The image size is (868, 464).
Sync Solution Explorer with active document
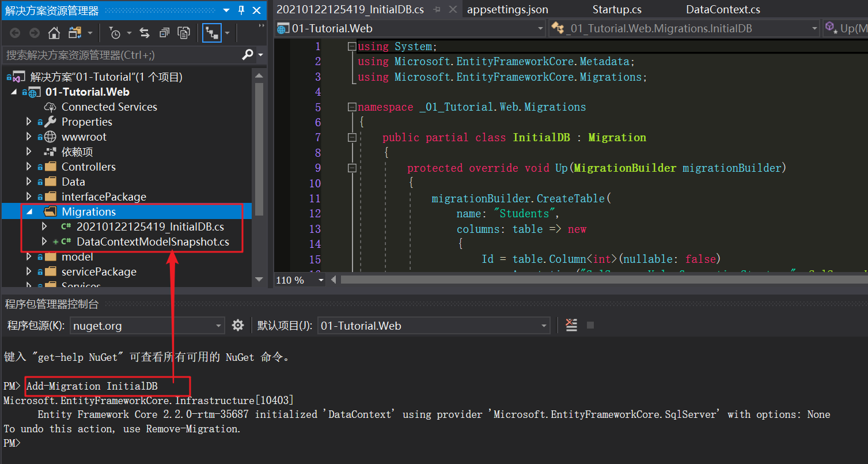pos(144,33)
